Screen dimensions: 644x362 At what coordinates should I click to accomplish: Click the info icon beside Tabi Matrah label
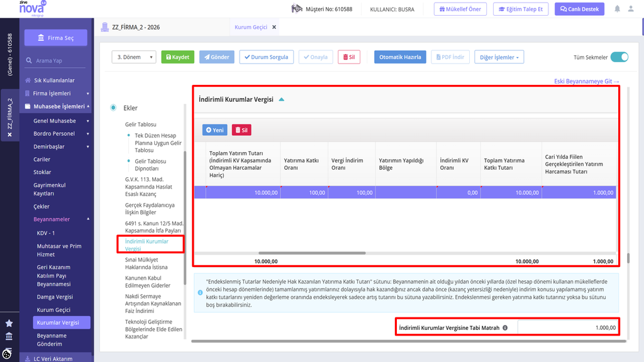pos(505,327)
